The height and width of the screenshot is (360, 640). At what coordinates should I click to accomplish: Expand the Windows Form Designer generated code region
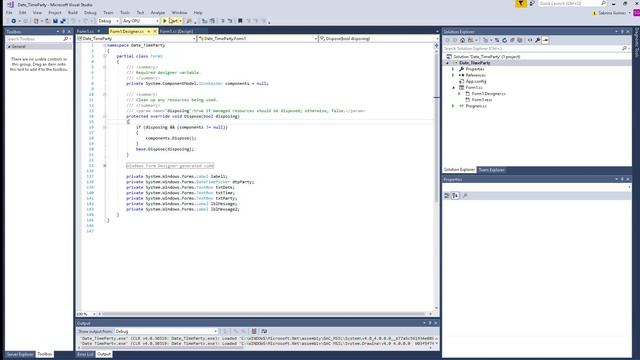coord(105,166)
